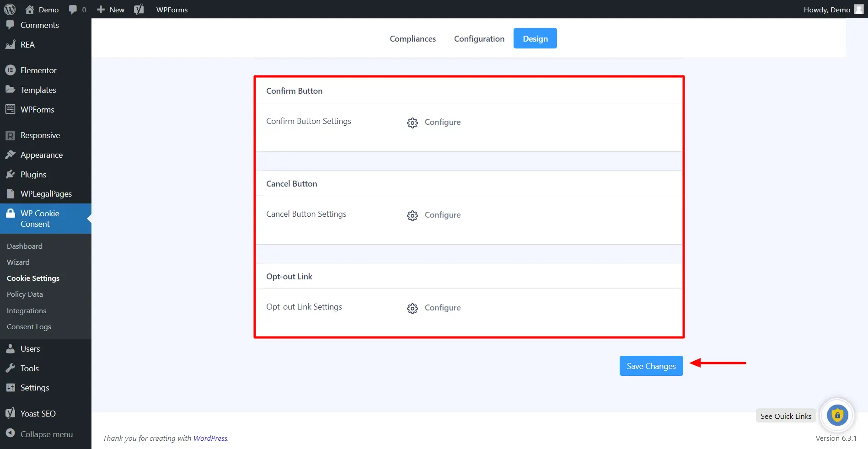The image size is (868, 449).
Task: Switch to the Compliances tab
Action: click(x=412, y=38)
